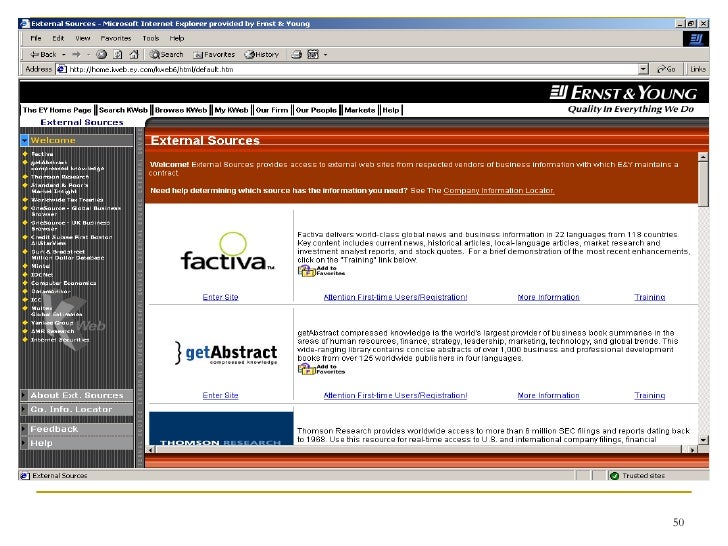Click the address bar URL field
Screen dimensions: 728x546
(x=353, y=69)
